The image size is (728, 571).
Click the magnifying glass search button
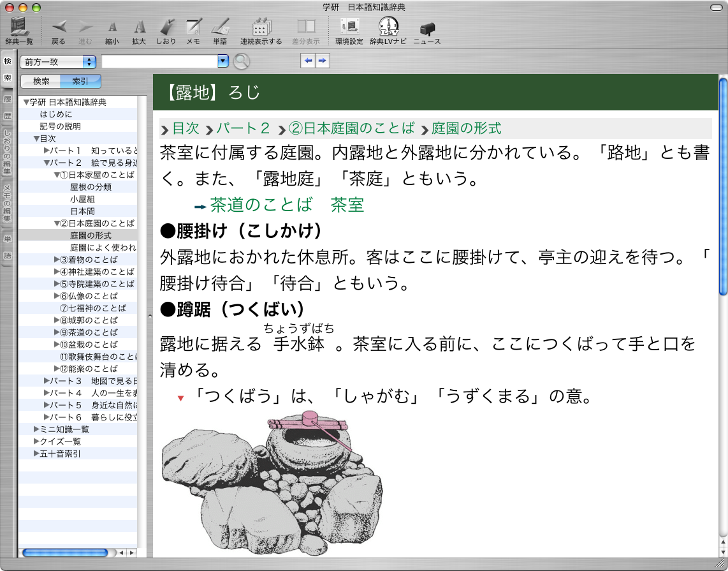pos(241,61)
